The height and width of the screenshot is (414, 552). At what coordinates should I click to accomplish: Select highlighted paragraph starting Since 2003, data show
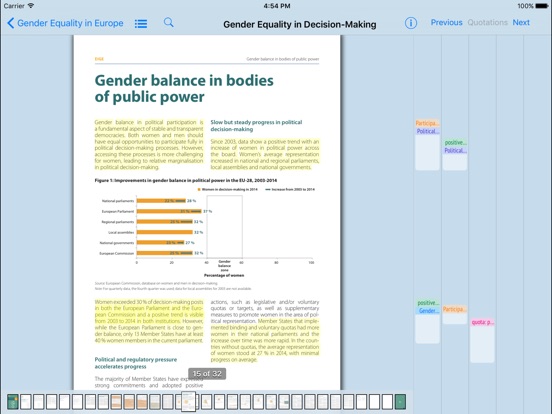(265, 154)
